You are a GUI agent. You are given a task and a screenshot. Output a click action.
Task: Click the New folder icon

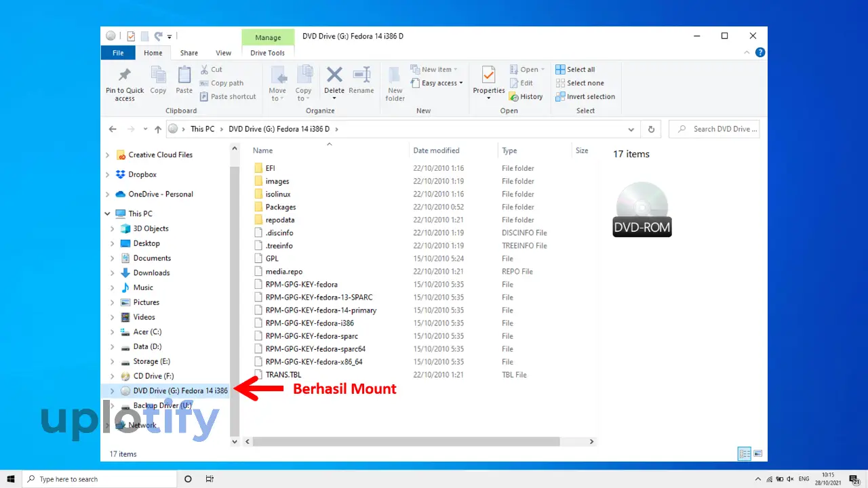coord(395,75)
